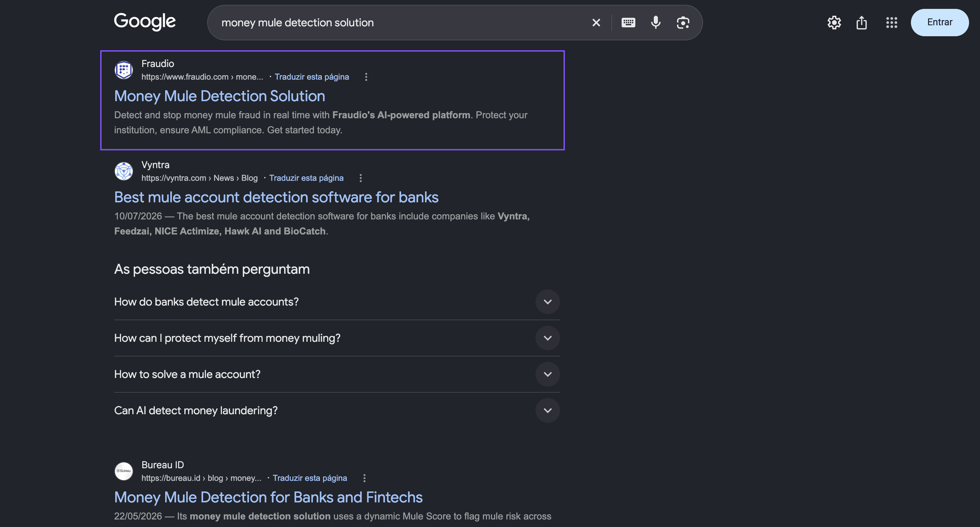Click the 'Bureau ID' site name
Screen dimensions: 980x527
click(162, 465)
